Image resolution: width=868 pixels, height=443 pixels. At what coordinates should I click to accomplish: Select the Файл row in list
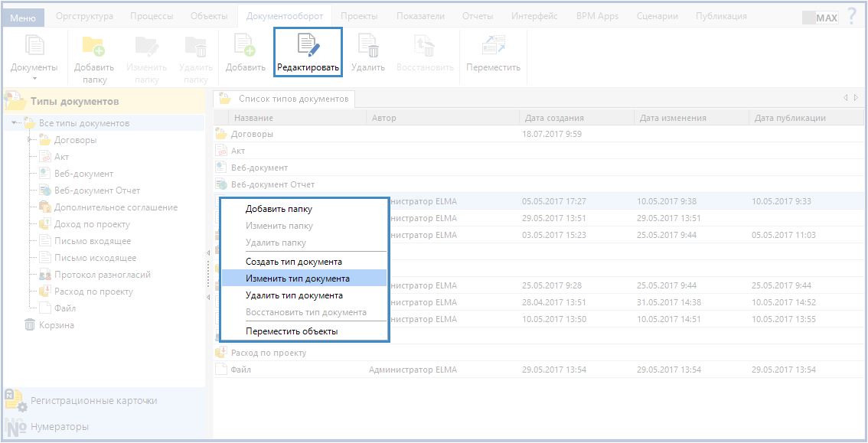pos(241,370)
